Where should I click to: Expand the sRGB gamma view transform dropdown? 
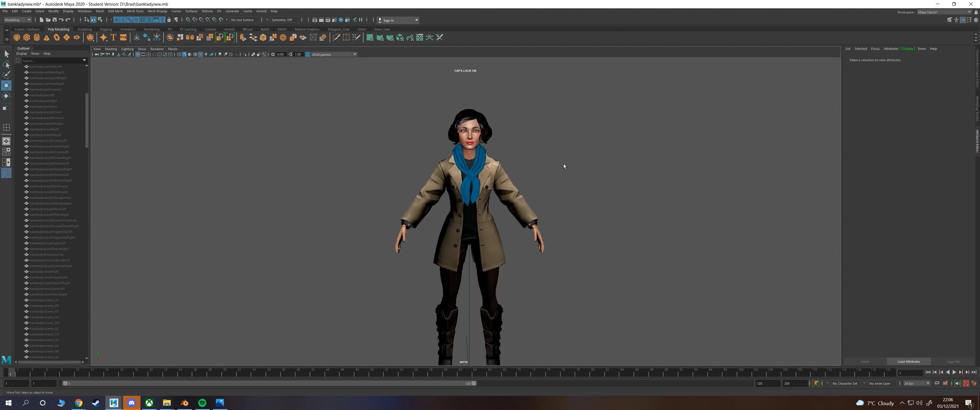pos(354,54)
